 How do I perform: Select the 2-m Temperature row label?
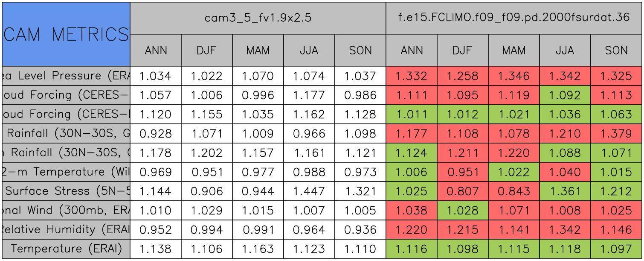66,172
